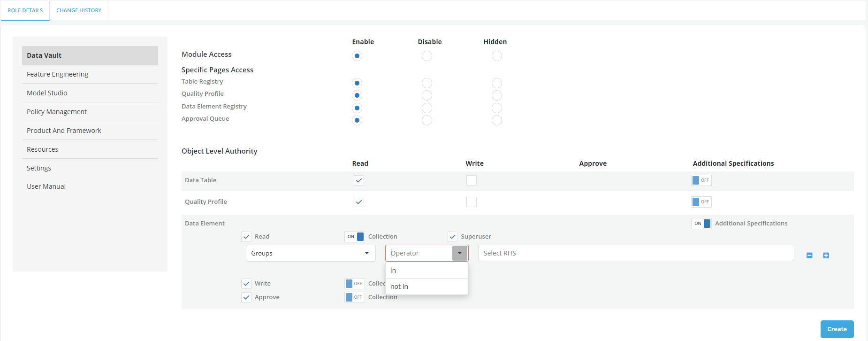Screen dimensions: 868x341
Task: Turn off Data Element Additional Specifications switch
Action: [701, 224]
